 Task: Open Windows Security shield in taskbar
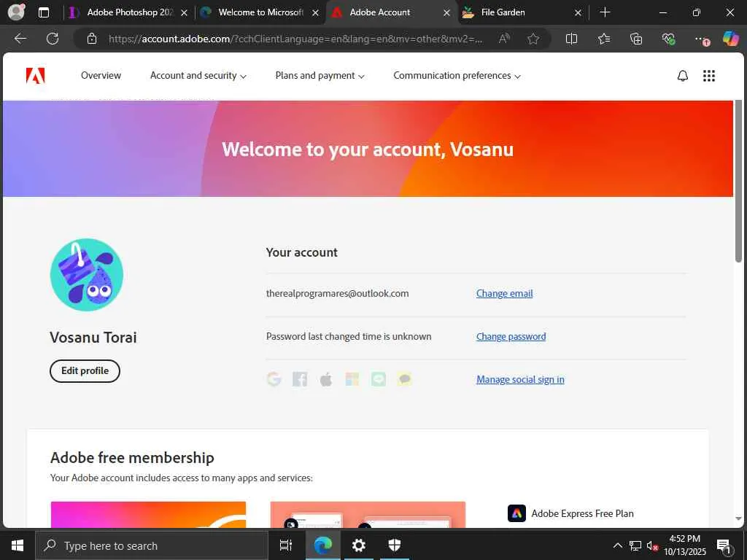pos(395,545)
